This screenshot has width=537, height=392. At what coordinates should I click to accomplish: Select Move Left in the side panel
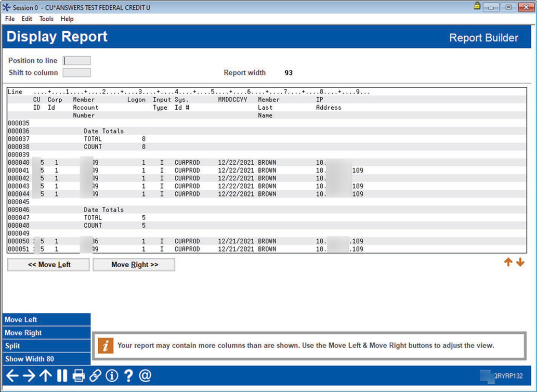click(46, 319)
